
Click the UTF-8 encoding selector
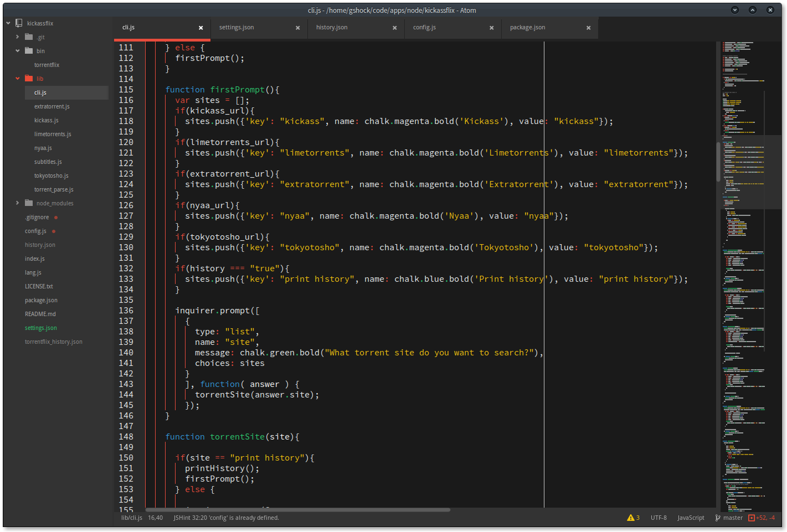[x=658, y=518]
